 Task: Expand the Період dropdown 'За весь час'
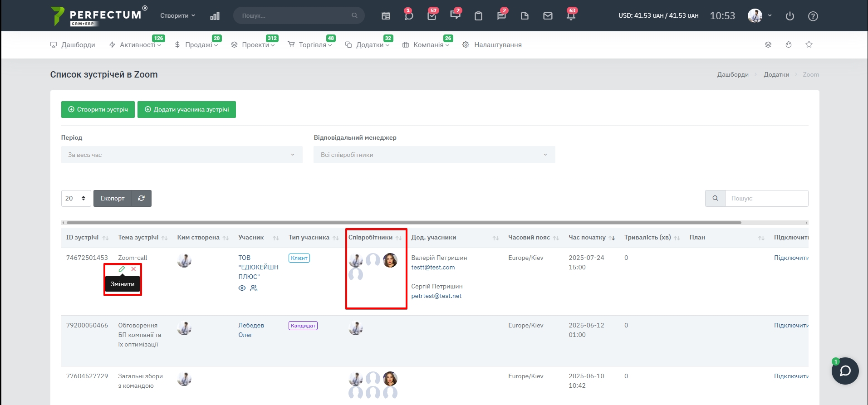click(x=182, y=155)
